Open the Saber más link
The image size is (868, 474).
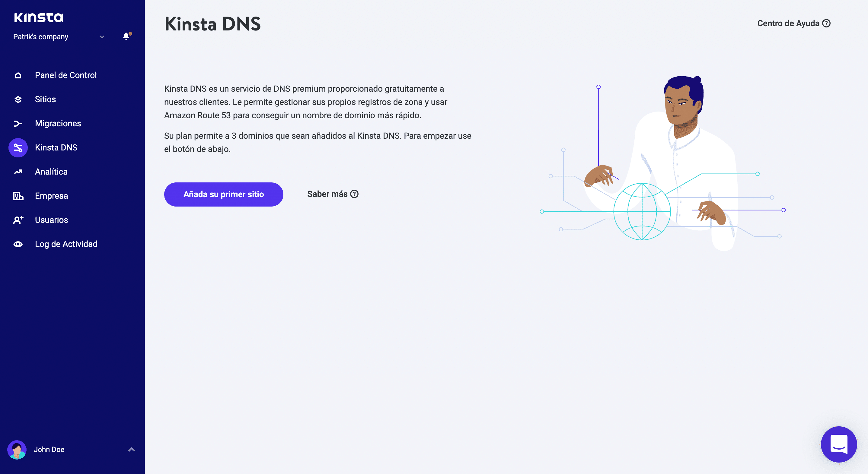(x=333, y=194)
